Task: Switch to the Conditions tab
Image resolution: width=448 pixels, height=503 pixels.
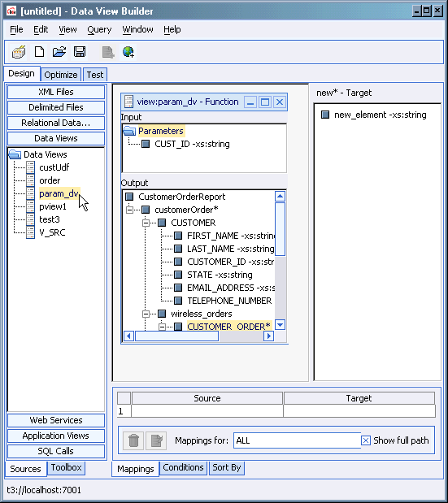Action: pos(183,468)
